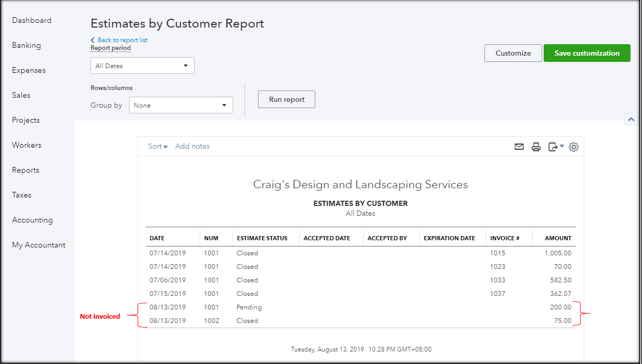Sort by the DATE column header
642x364 pixels.
tap(157, 238)
